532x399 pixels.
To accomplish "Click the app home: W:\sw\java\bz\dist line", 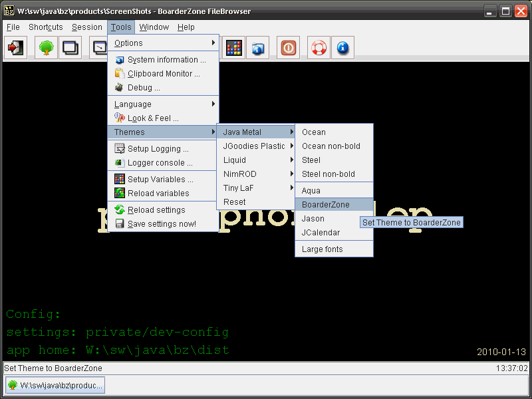I will pos(118,350).
